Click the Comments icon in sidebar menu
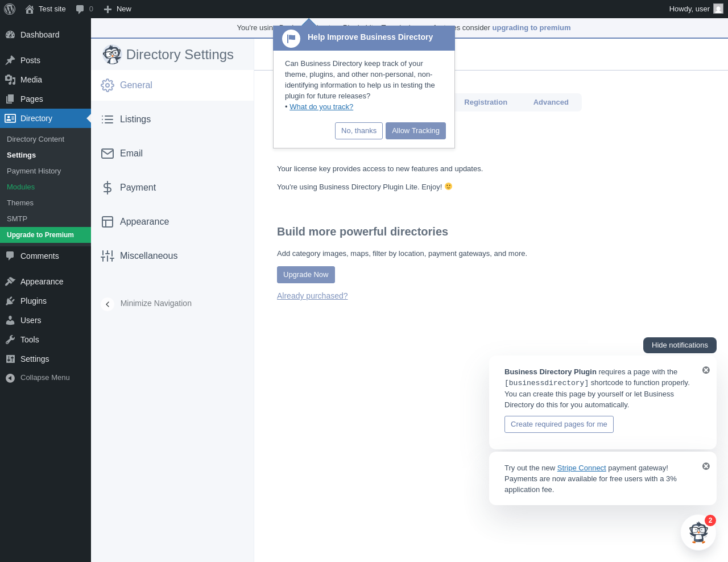This screenshot has height=562, width=728. [x=10, y=256]
